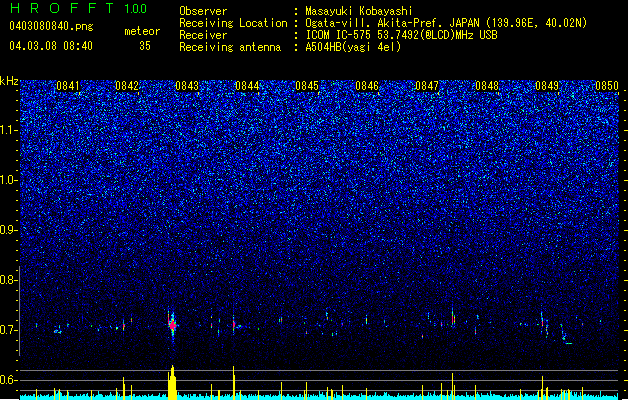Click the 0847 time marker

pyautogui.click(x=427, y=86)
